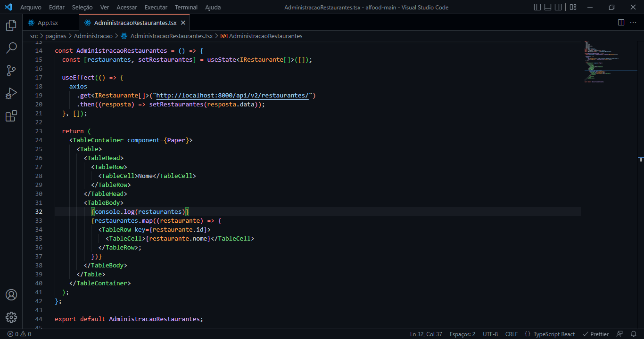Click the {restaurante.nome} expression

[x=178, y=239]
